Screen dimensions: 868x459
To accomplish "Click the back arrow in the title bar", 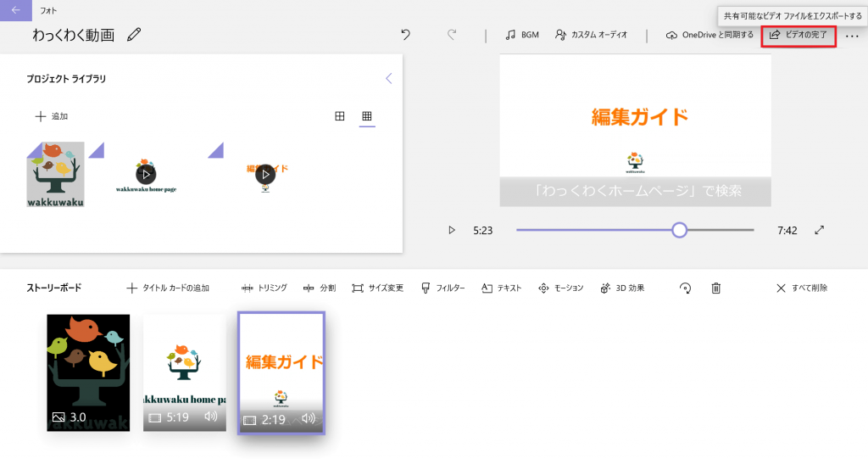I will coord(14,10).
